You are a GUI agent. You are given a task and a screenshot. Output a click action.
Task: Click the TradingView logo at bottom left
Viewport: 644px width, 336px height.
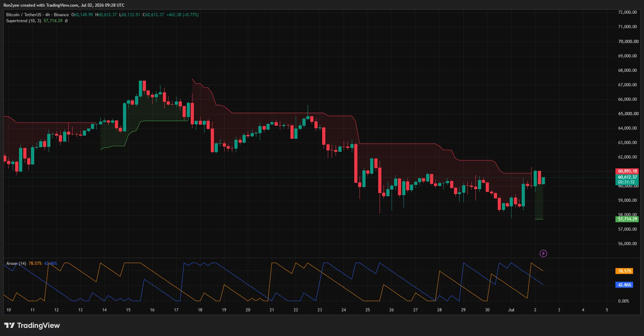32,325
